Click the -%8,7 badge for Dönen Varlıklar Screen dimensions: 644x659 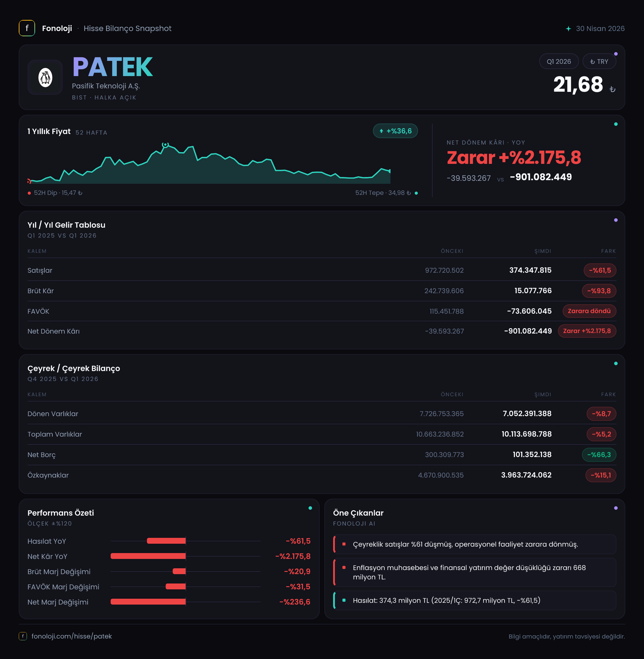click(601, 413)
